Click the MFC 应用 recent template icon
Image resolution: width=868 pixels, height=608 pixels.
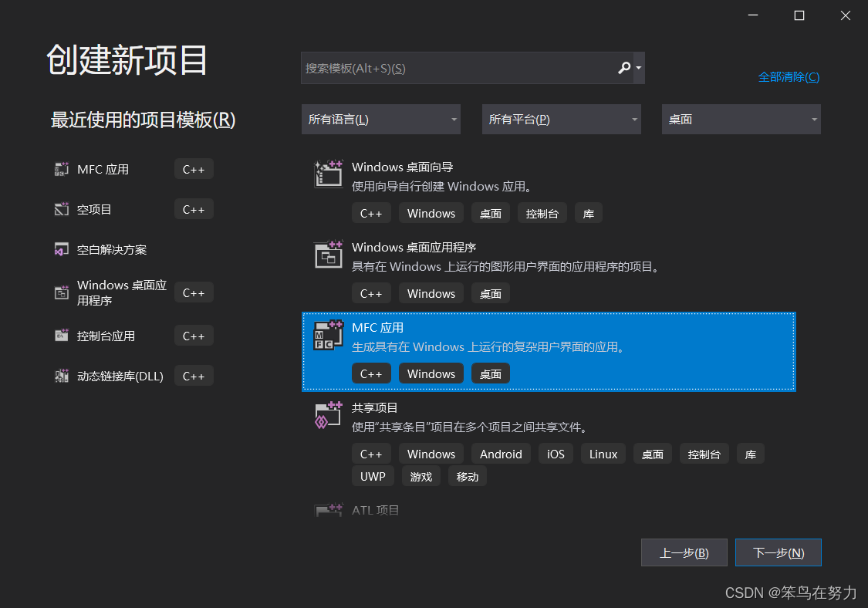62,169
